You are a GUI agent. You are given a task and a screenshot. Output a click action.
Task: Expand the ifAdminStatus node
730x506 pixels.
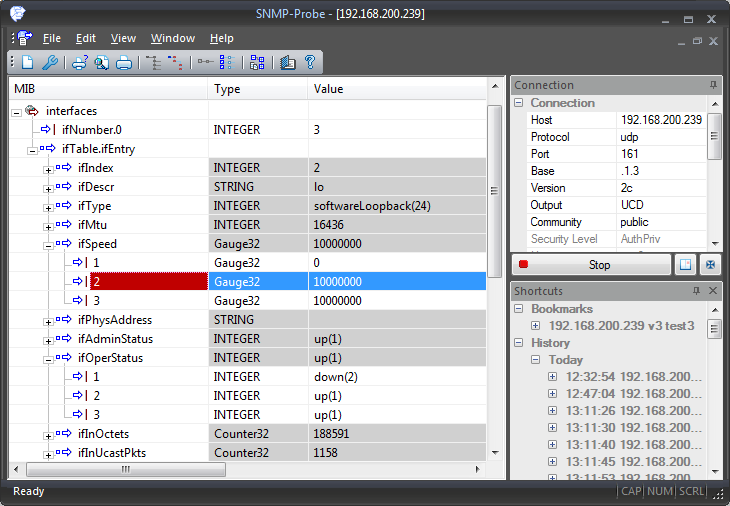pos(48,341)
